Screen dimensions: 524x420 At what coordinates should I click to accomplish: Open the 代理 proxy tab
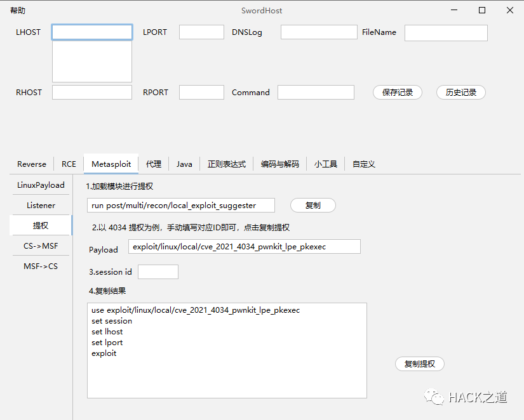[x=154, y=164]
